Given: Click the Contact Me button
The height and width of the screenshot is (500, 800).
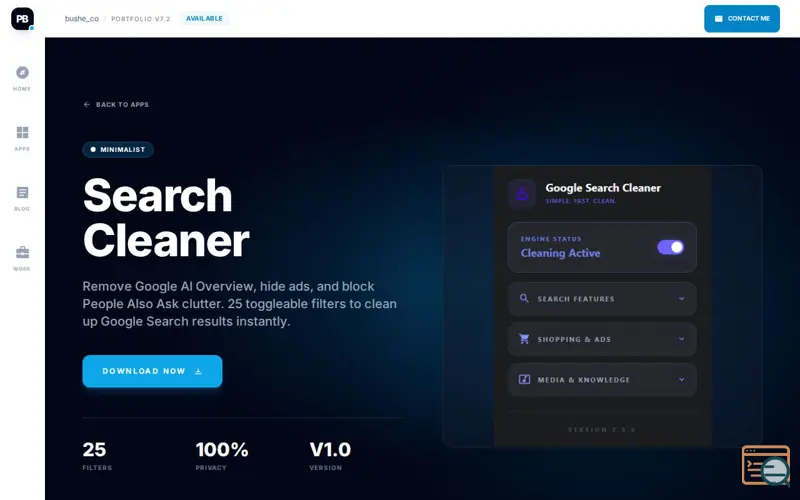Looking at the screenshot, I should [742, 19].
